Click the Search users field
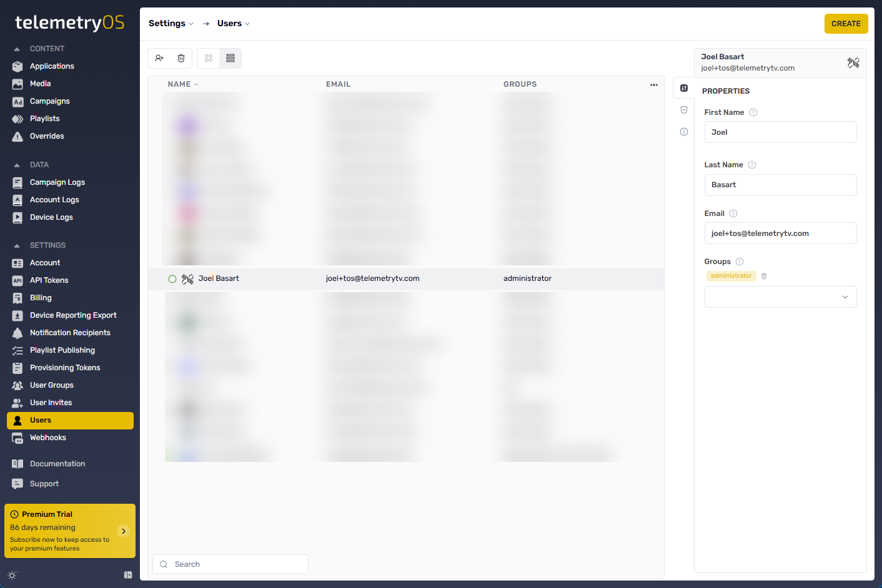Image resolution: width=882 pixels, height=588 pixels. pos(230,564)
